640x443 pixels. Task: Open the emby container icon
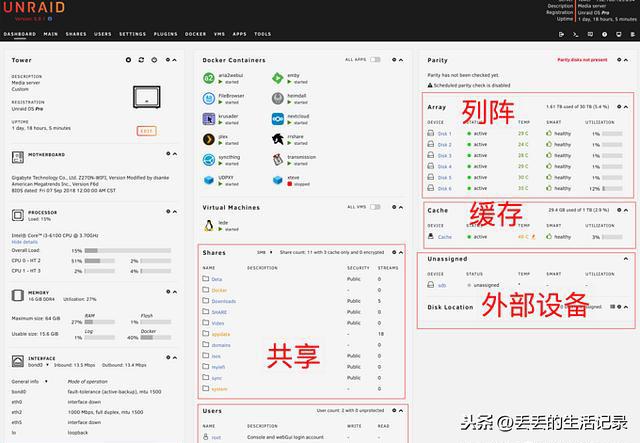point(278,78)
